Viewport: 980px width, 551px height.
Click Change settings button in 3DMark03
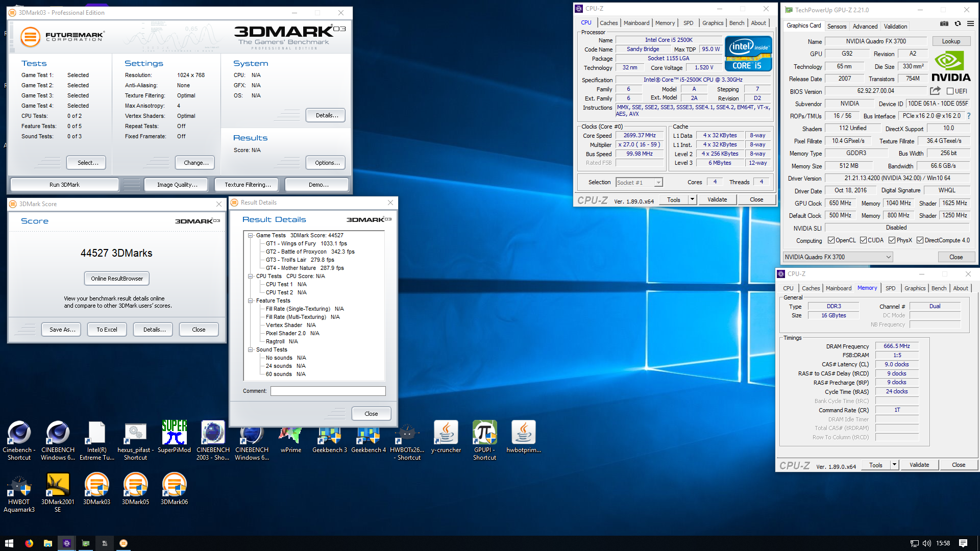coord(196,163)
